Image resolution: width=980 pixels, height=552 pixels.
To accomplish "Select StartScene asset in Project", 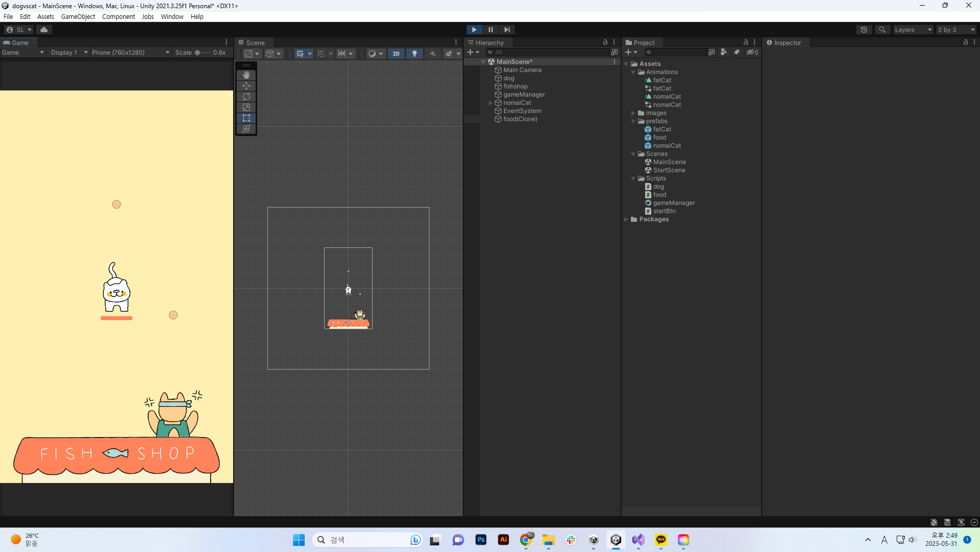I will click(x=669, y=170).
